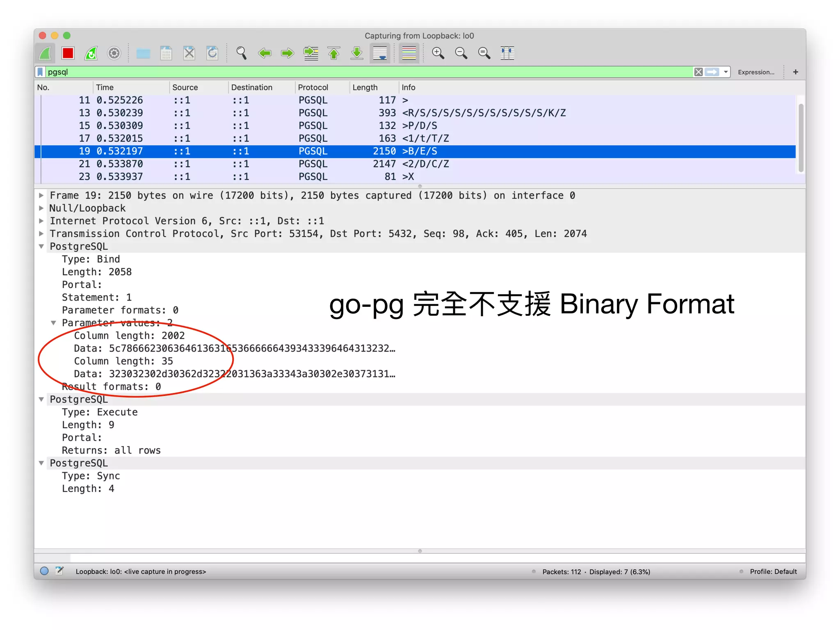Toggle packet list colorization

pyautogui.click(x=409, y=53)
